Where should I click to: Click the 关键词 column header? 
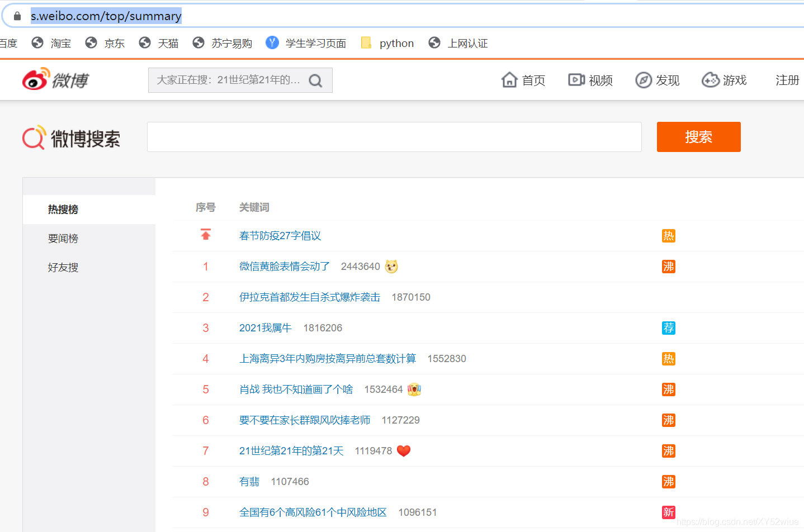click(x=254, y=207)
